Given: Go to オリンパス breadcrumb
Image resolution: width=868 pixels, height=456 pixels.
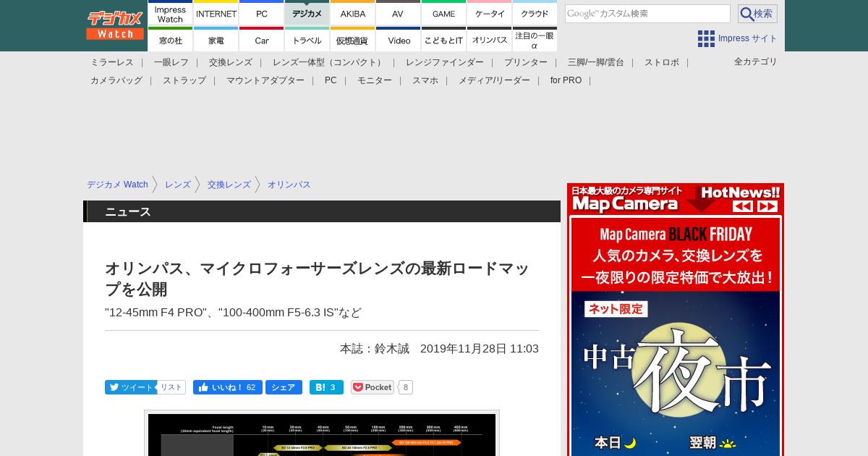Looking at the screenshot, I should tap(289, 185).
